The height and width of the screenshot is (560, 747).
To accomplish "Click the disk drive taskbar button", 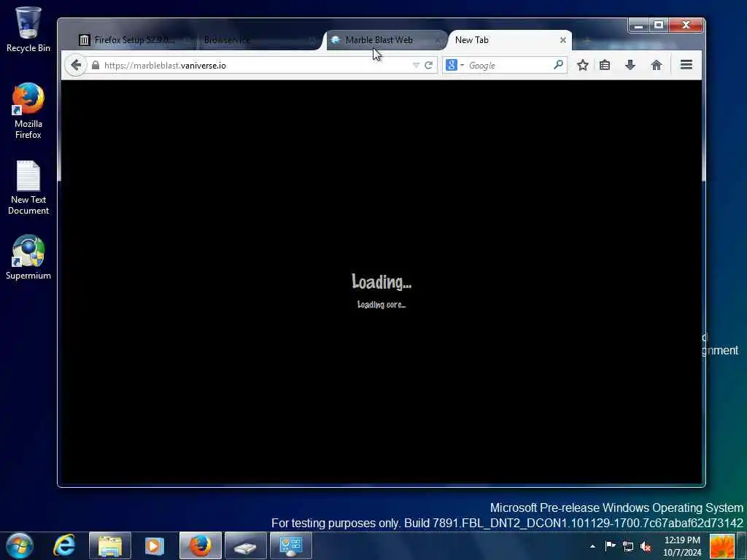I will (245, 545).
